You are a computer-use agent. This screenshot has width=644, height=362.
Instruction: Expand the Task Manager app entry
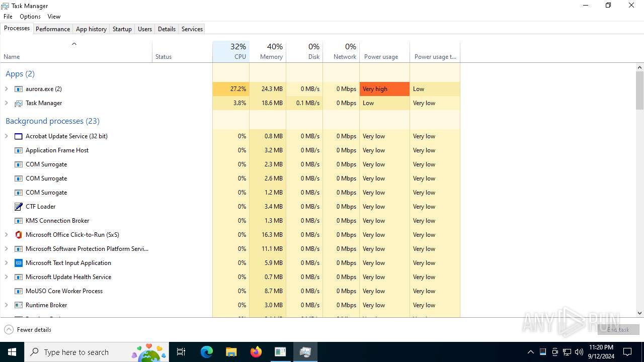7,103
